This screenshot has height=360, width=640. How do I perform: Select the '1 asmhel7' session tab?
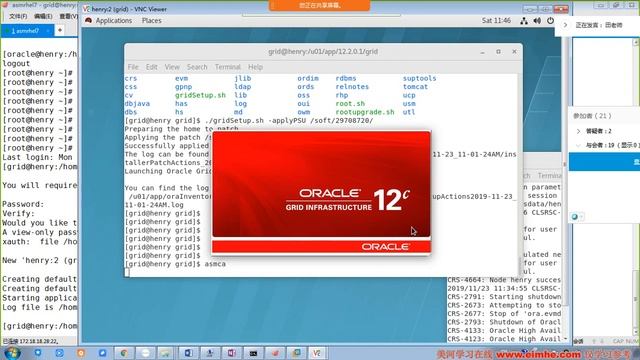click(27, 31)
